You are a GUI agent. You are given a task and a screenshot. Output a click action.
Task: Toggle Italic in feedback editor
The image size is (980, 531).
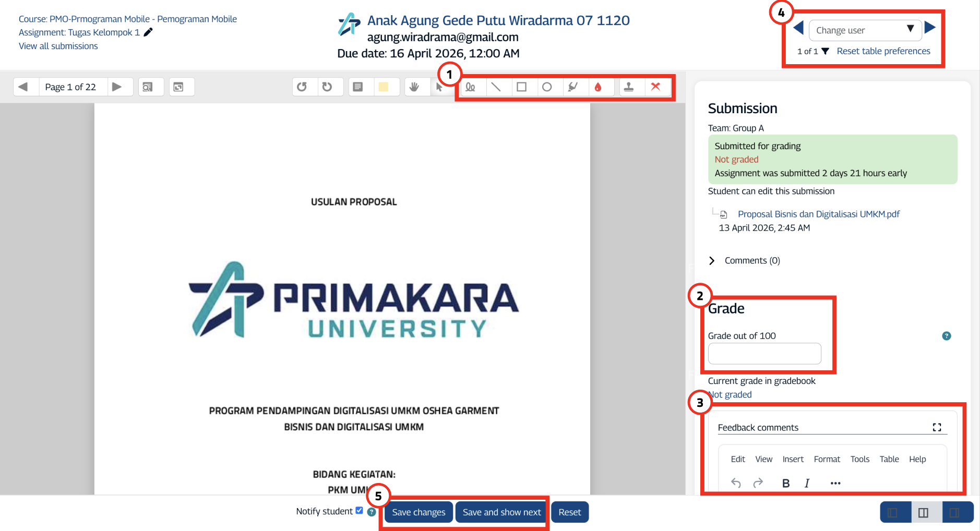click(x=807, y=483)
